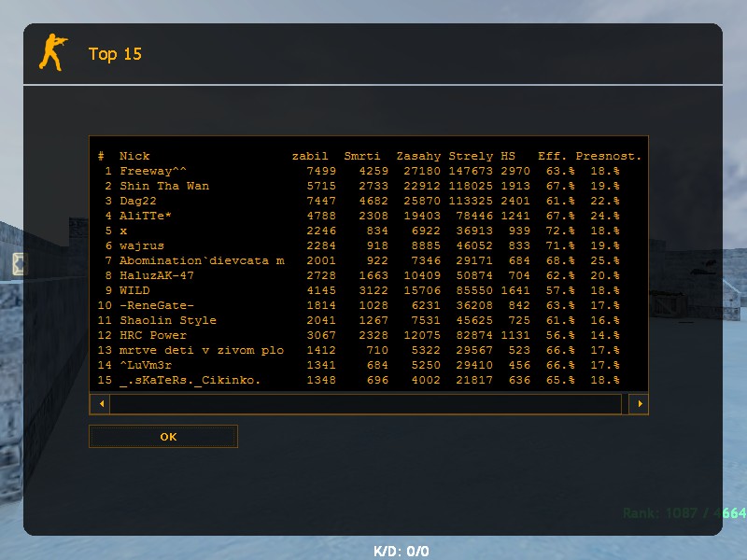The image size is (747, 560).
Task: Click the HRC Power player row
Action: (x=153, y=335)
